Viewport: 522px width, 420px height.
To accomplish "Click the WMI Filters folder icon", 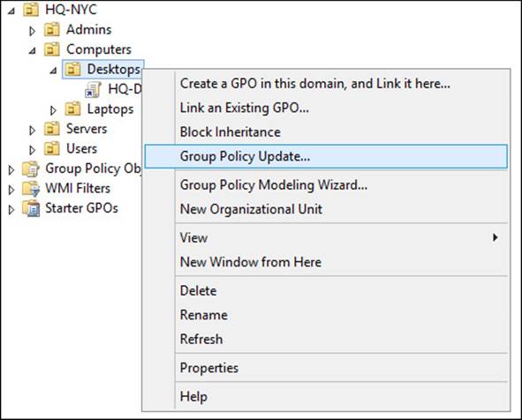I will pos(31,189).
